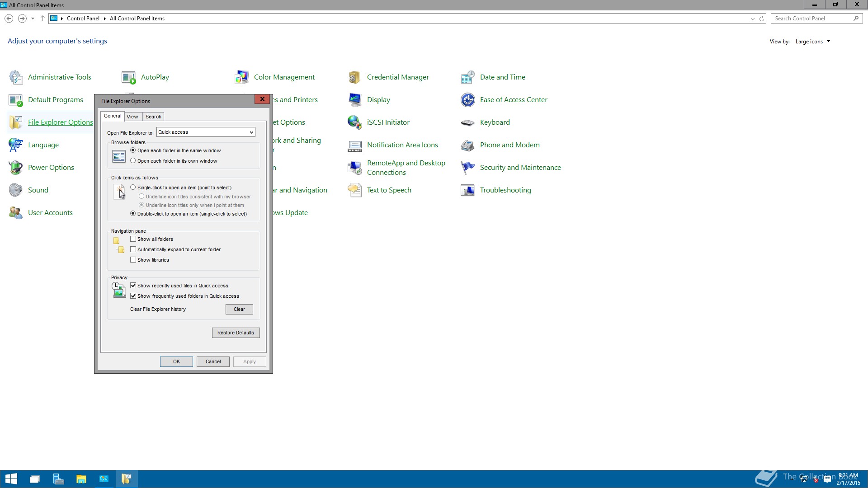Open Server Manager taskbar icon
This screenshot has width=868, height=488.
[58, 479]
